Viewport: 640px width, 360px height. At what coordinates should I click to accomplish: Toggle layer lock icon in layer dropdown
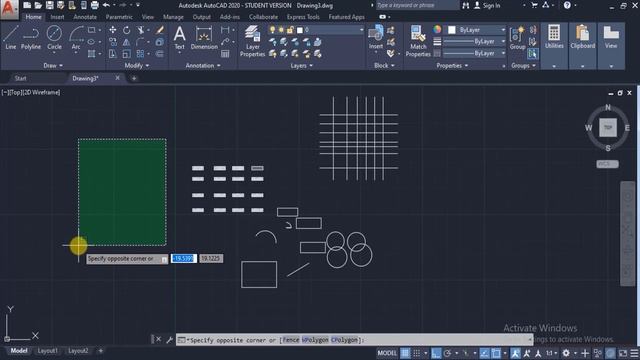pyautogui.click(x=290, y=30)
